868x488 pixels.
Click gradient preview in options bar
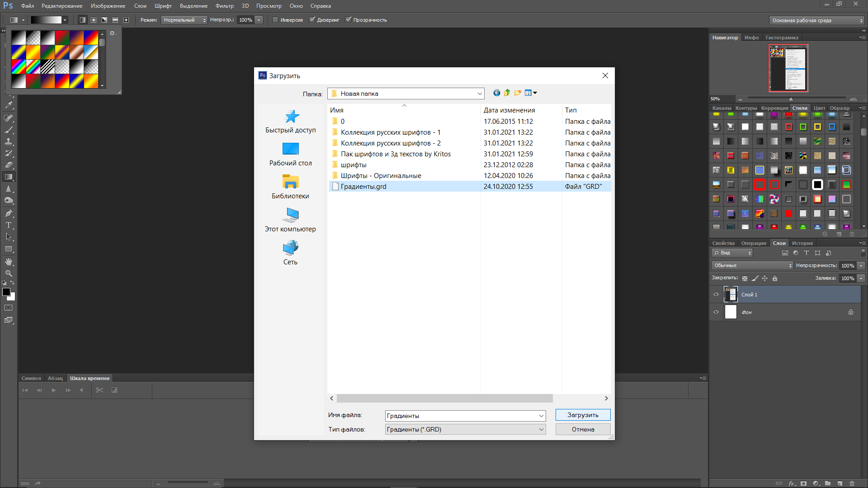click(x=46, y=20)
